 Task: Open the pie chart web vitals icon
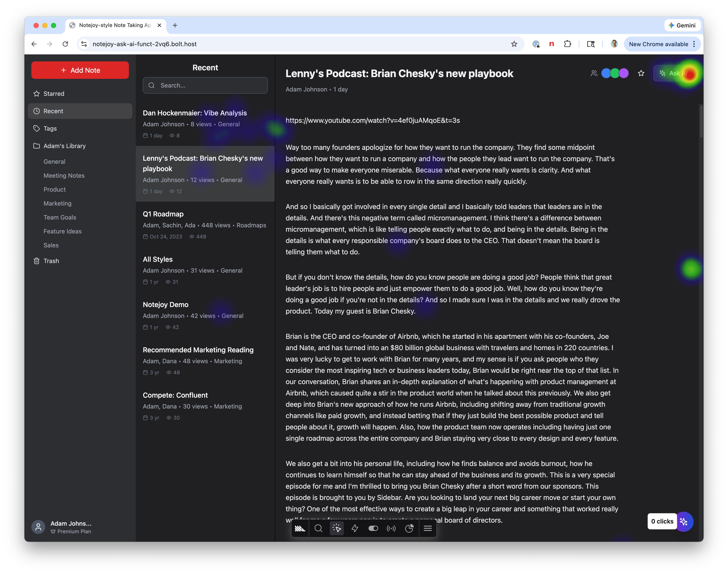pyautogui.click(x=409, y=528)
